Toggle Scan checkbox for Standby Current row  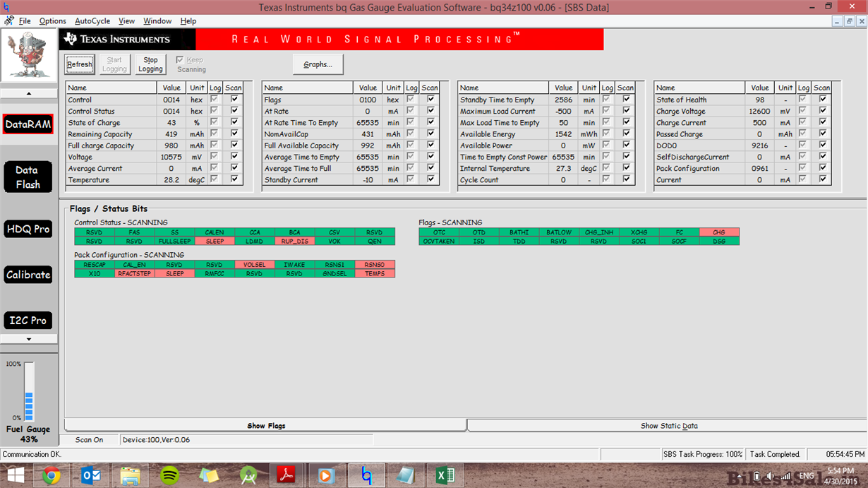click(430, 179)
